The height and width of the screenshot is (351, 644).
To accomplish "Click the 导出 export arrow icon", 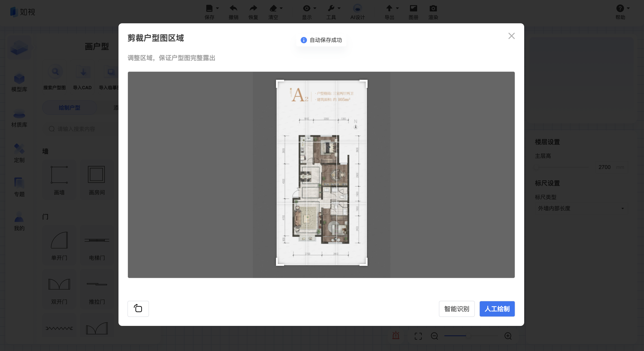I will [x=389, y=8].
